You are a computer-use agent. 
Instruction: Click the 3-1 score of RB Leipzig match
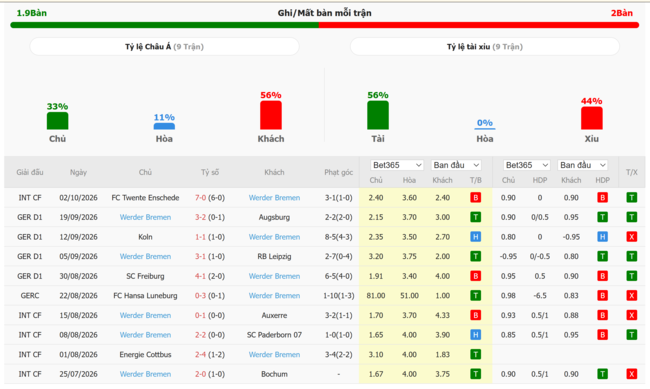pyautogui.click(x=201, y=256)
